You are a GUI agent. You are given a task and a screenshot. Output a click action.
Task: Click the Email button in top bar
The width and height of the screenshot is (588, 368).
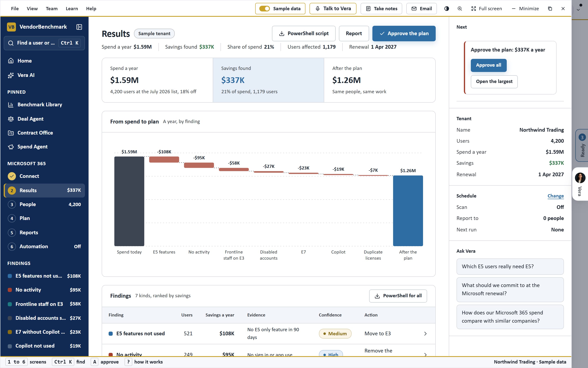pyautogui.click(x=421, y=9)
